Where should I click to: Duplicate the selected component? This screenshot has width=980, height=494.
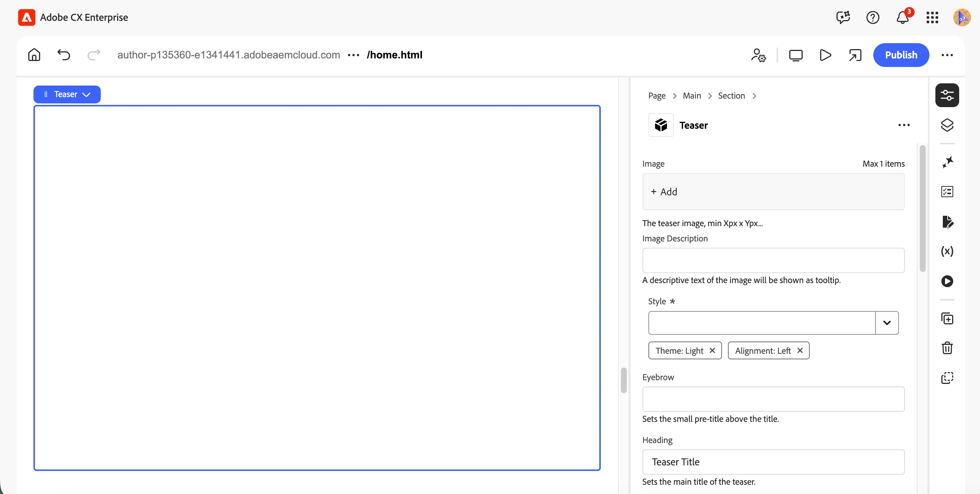pos(947,318)
